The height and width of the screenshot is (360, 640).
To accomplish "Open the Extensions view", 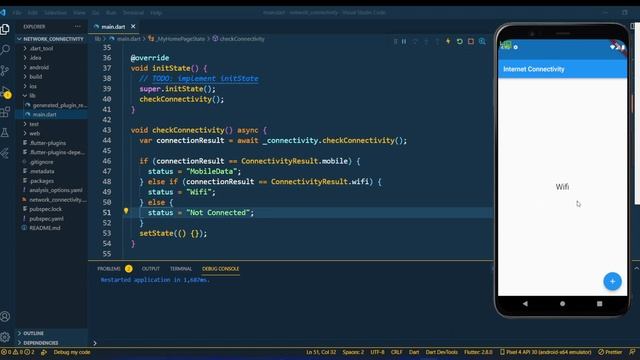I will tap(5, 112).
